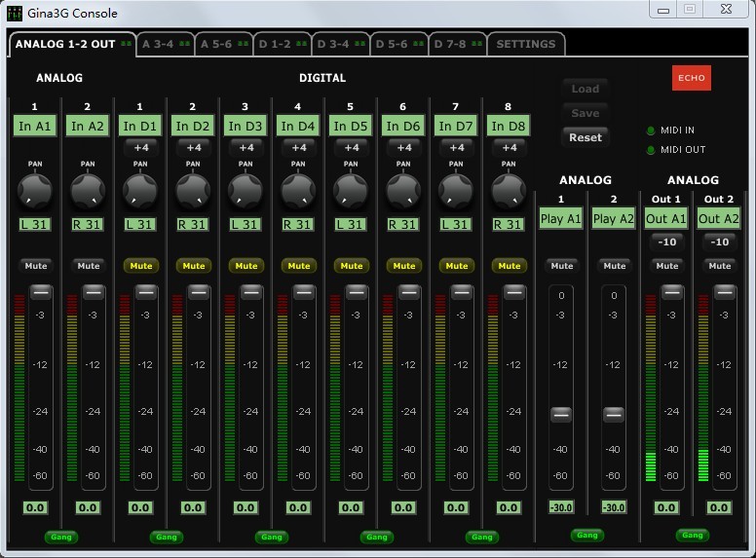Click the In A2 pan knob
This screenshot has width=756, height=558.
coord(88,191)
